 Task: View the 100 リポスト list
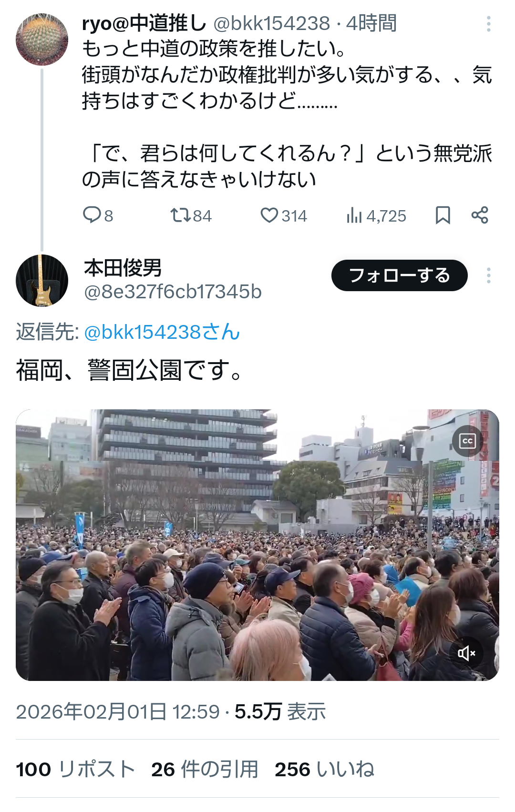75,769
